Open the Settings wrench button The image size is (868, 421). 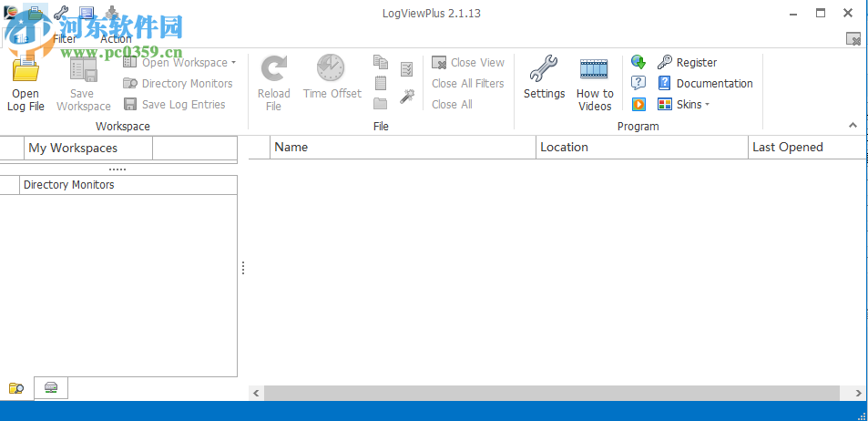(x=544, y=77)
